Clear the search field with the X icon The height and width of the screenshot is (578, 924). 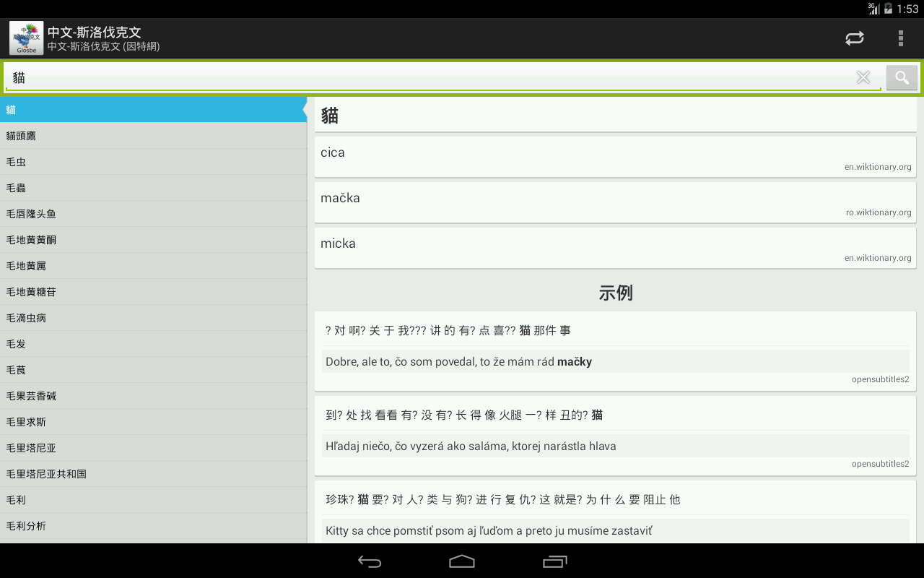(x=863, y=77)
